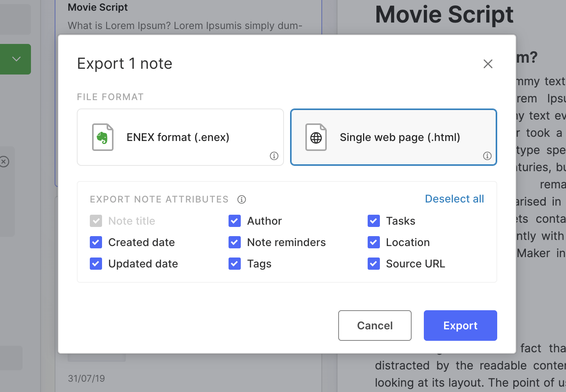Uncheck the Updated date attribute

96,264
